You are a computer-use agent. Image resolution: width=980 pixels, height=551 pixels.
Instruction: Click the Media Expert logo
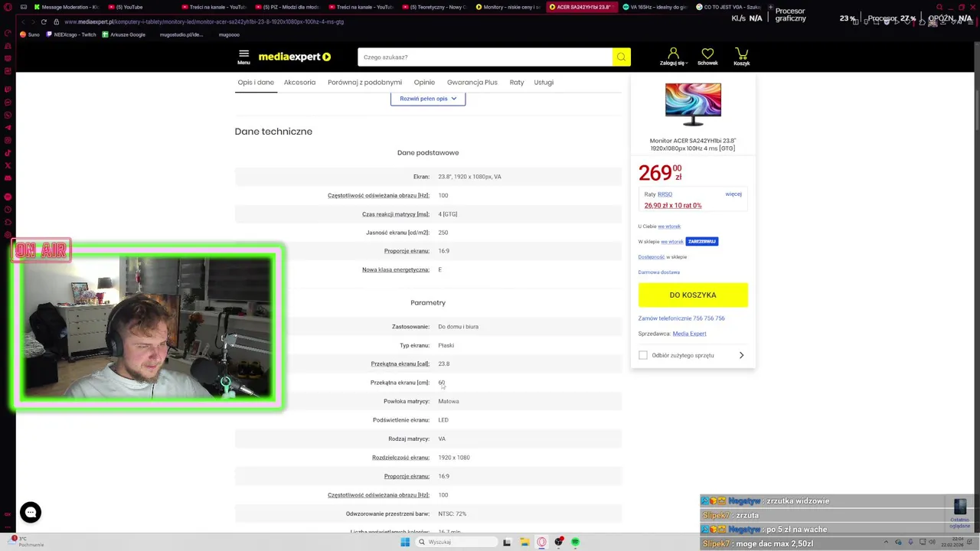(295, 57)
